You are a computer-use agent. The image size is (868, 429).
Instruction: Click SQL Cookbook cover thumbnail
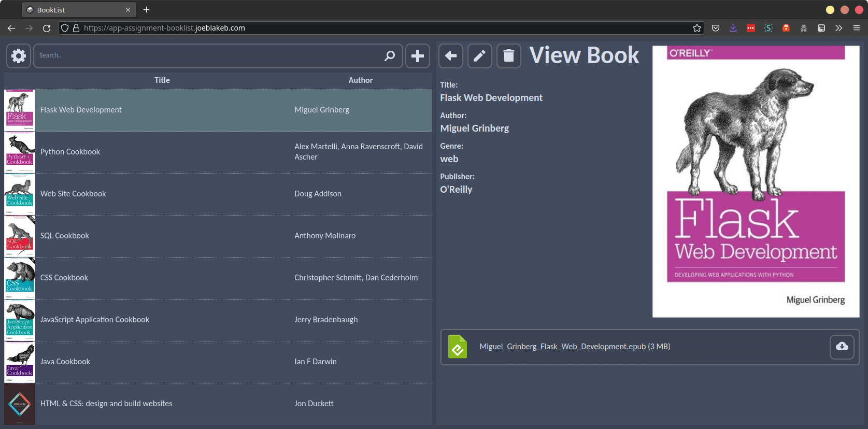click(x=20, y=236)
